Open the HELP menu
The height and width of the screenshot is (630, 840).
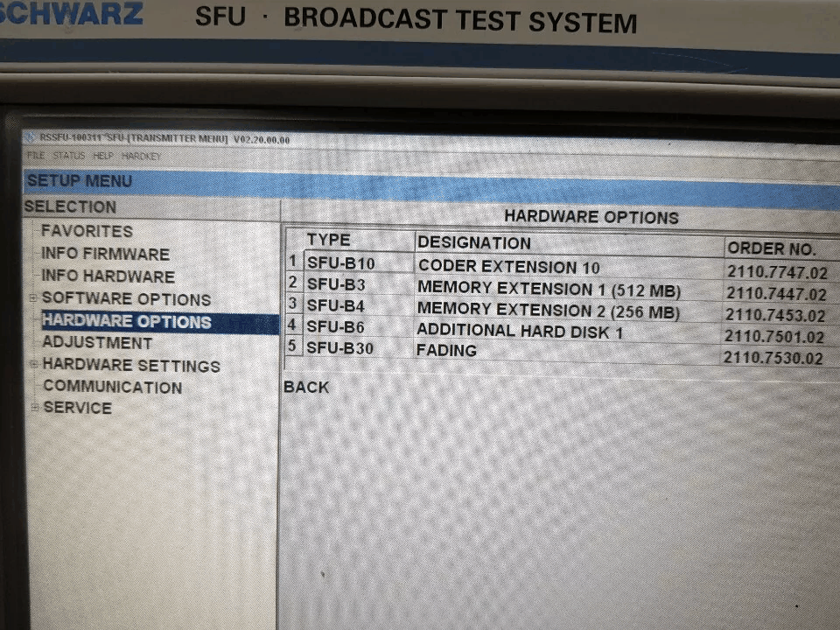pyautogui.click(x=103, y=156)
